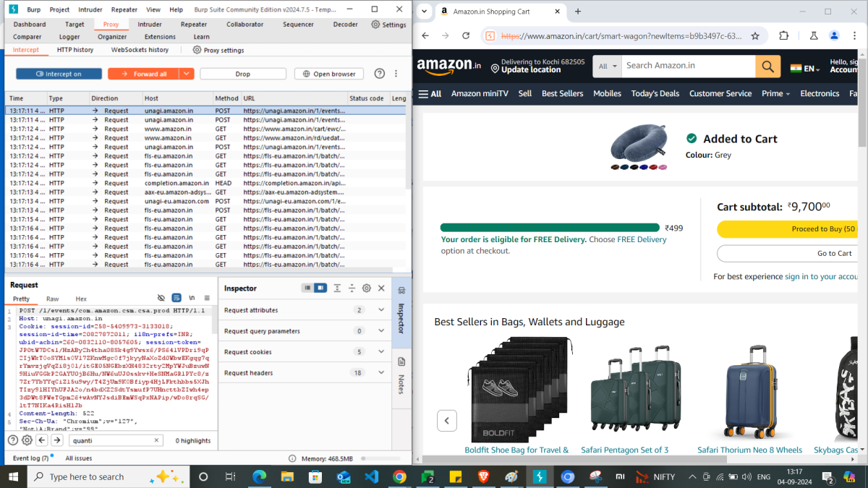Click the Open browser button

330,74
